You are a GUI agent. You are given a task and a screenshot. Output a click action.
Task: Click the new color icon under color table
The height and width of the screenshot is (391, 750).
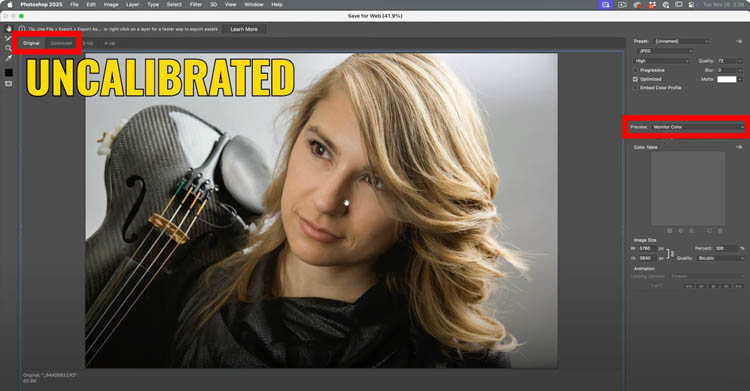(709, 231)
